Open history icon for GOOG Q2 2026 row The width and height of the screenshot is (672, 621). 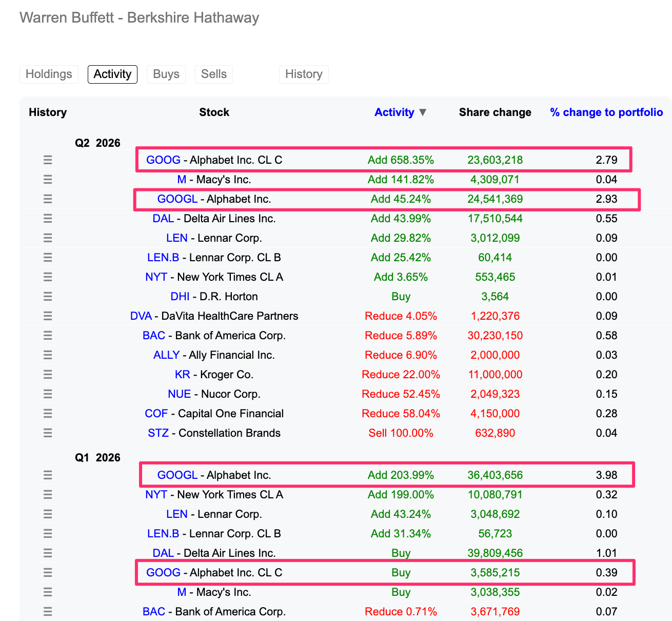click(48, 160)
